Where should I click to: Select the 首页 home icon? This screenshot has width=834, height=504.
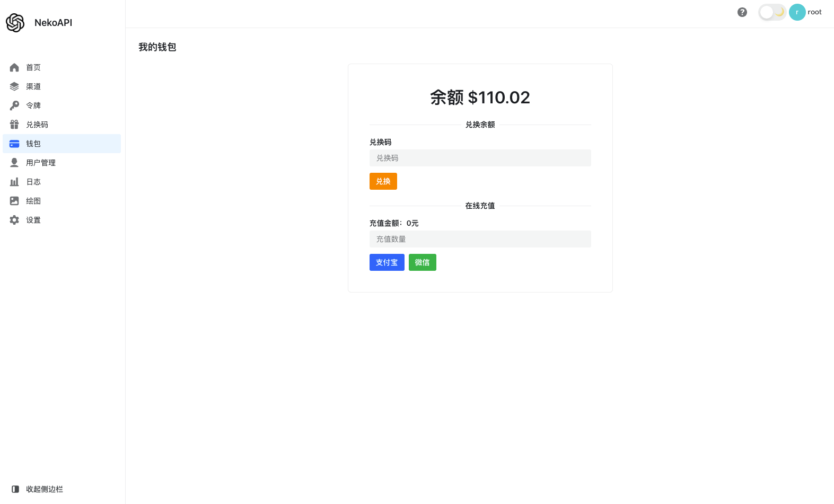point(14,67)
